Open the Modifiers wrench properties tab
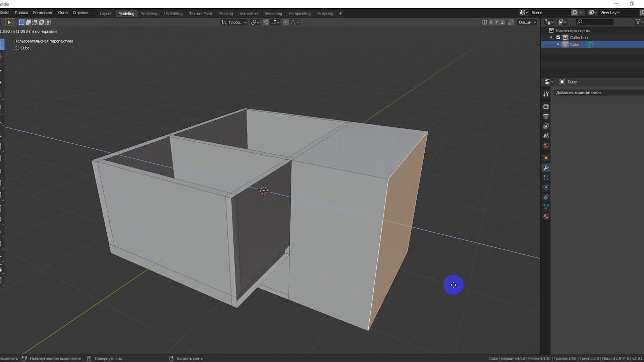 pyautogui.click(x=546, y=167)
